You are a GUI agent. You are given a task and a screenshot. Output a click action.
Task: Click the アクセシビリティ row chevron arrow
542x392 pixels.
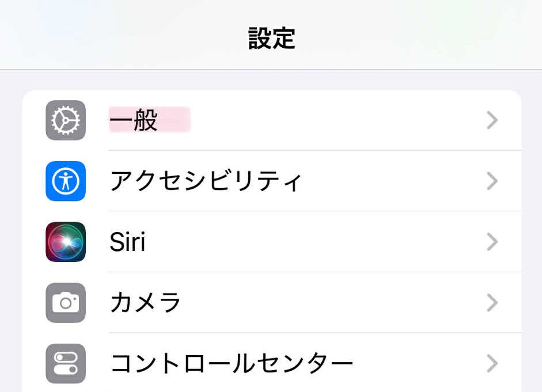pos(492,181)
